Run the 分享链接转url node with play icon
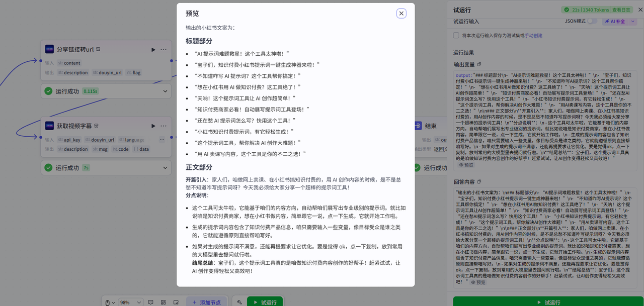The height and width of the screenshot is (306, 644). click(x=153, y=50)
